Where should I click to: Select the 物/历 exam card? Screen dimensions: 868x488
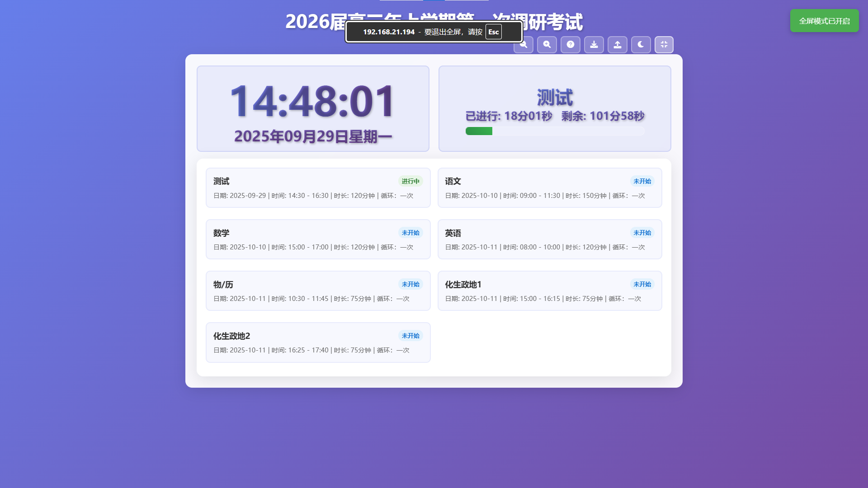(x=318, y=291)
